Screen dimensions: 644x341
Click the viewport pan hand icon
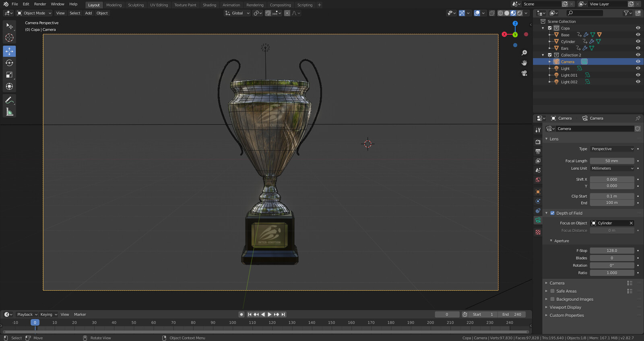[x=524, y=63]
